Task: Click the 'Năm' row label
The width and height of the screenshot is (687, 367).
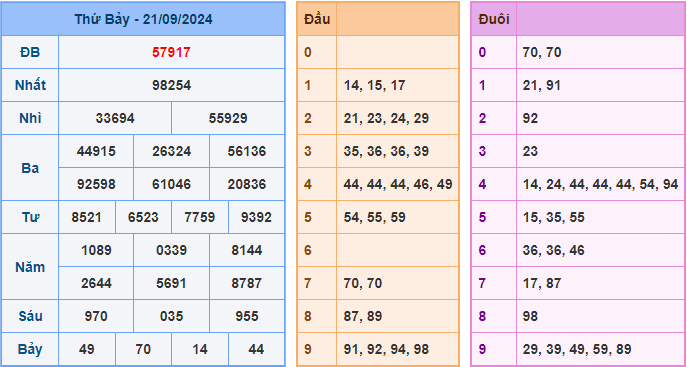Action: click(30, 267)
